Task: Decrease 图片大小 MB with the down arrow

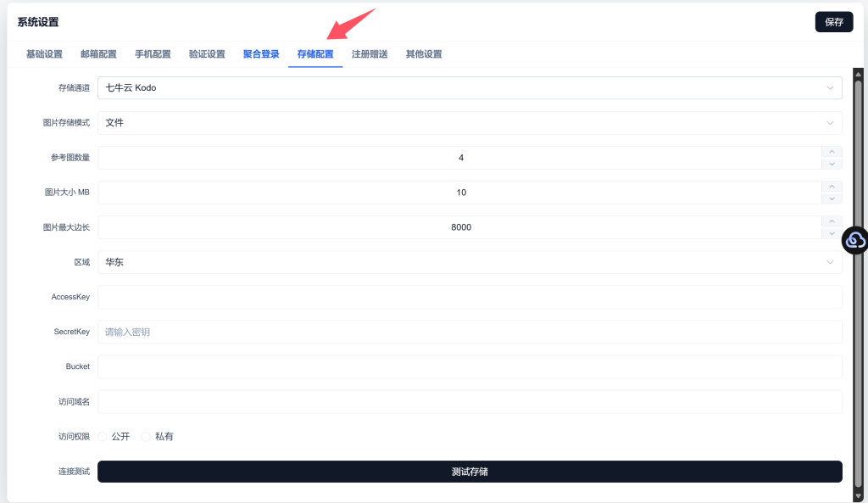Action: [x=832, y=198]
